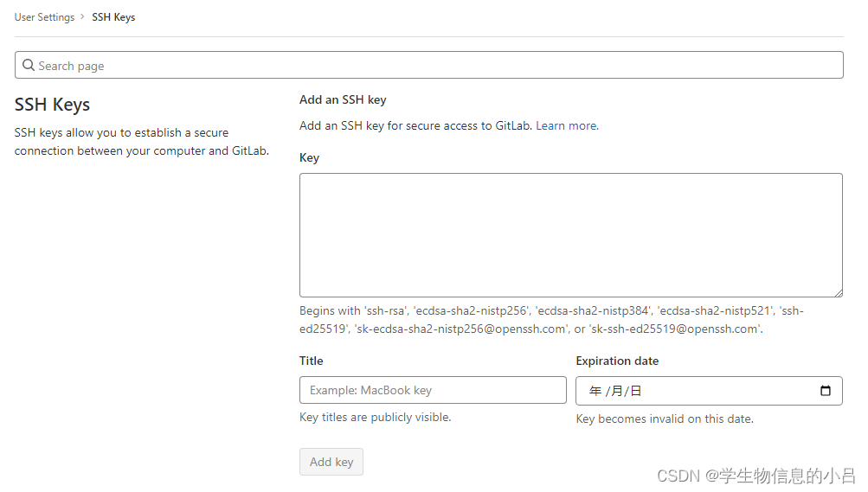Open the Learn more link

(x=566, y=126)
